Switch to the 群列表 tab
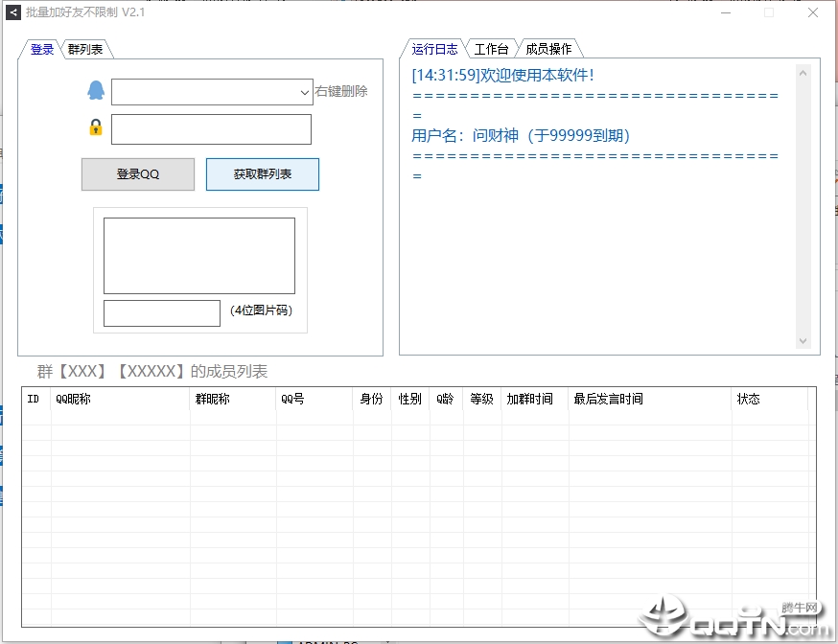The image size is (838, 644). (85, 50)
